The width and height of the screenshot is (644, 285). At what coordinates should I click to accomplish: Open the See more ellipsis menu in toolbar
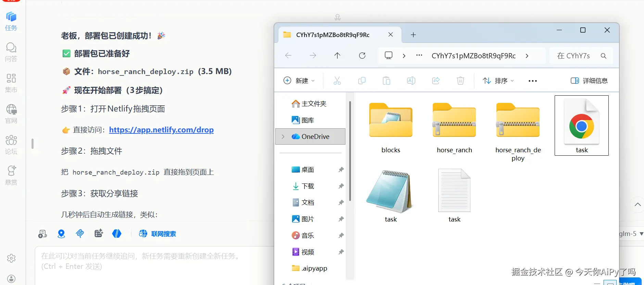[x=533, y=81]
